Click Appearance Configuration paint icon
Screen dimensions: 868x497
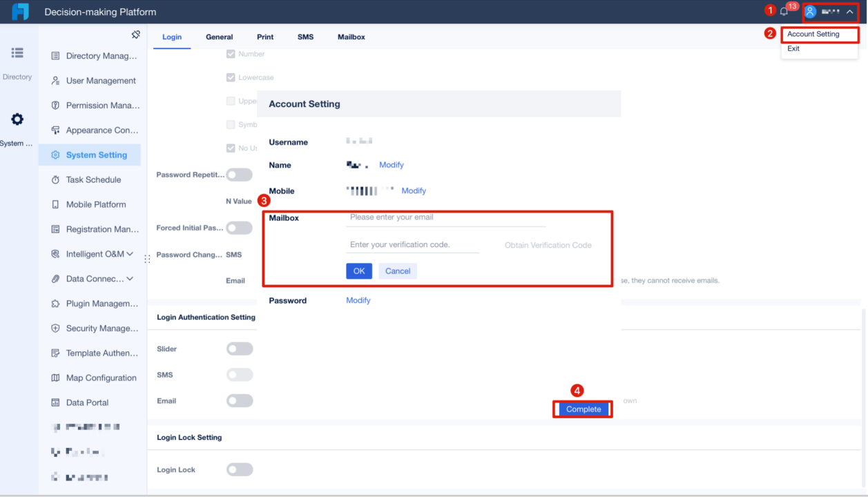coord(55,130)
